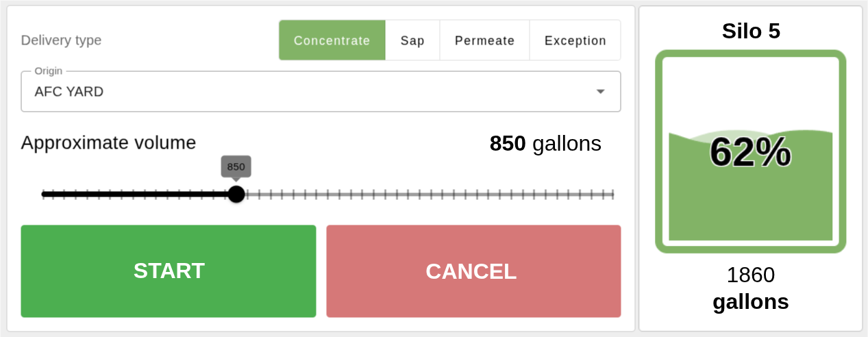Image resolution: width=868 pixels, height=337 pixels.
Task: Open the Origin dropdown showing AFC YARD
Action: pos(308,92)
